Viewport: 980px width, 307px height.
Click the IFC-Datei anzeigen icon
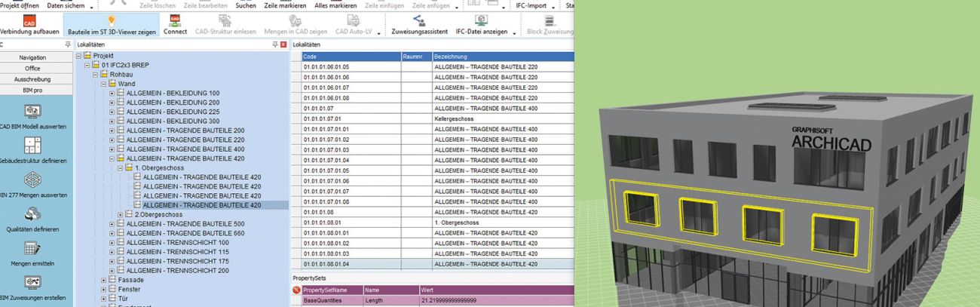(480, 21)
